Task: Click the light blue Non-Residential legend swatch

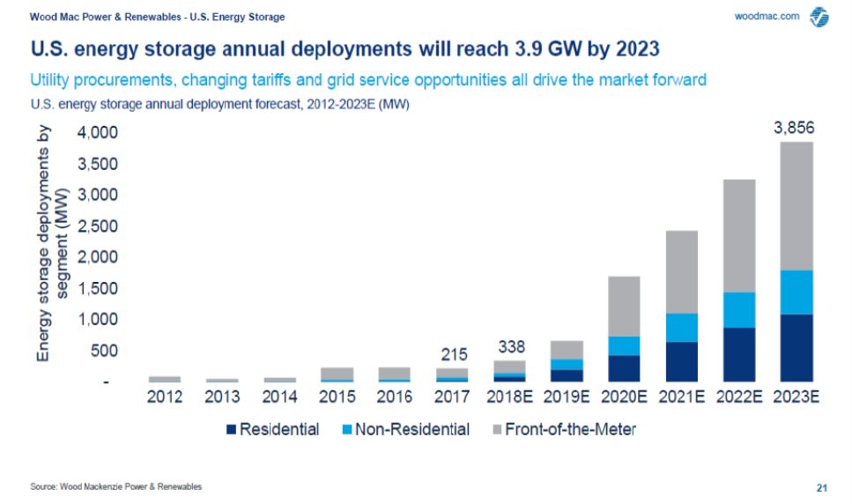Action: pyautogui.click(x=347, y=430)
